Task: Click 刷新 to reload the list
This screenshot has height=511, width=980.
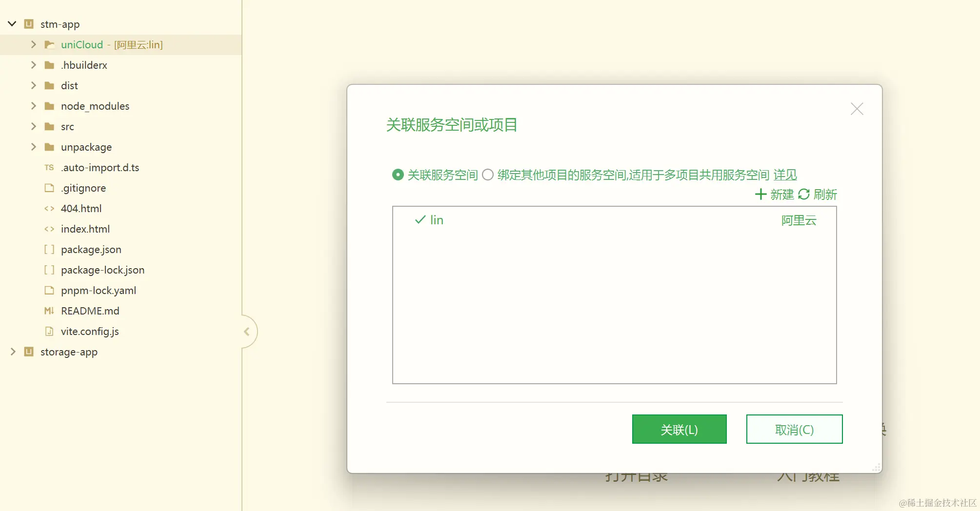Action: pyautogui.click(x=825, y=195)
